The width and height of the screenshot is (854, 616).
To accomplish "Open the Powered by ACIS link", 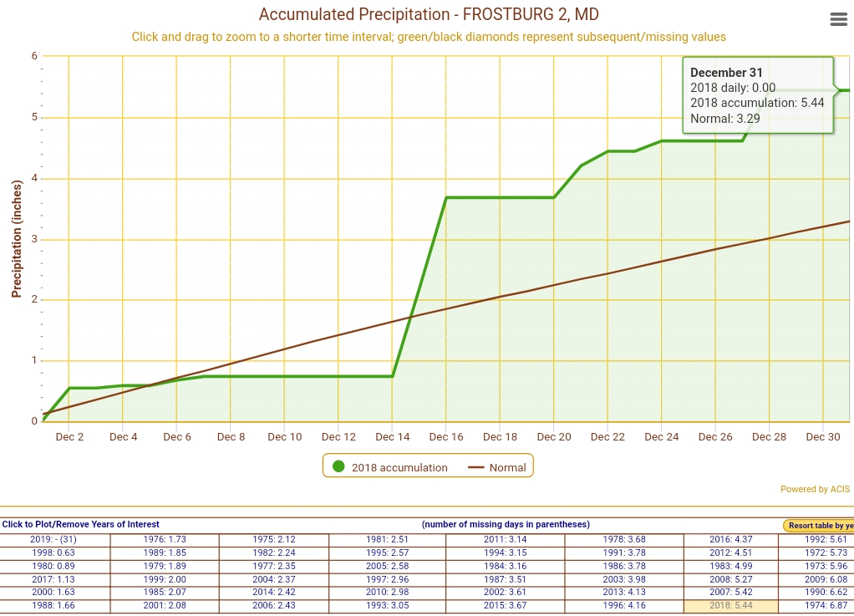I will point(815,489).
